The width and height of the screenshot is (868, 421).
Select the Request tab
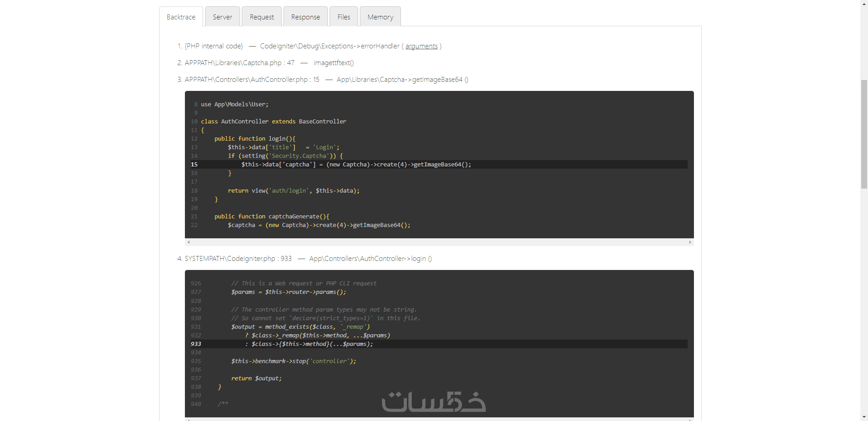262,17
